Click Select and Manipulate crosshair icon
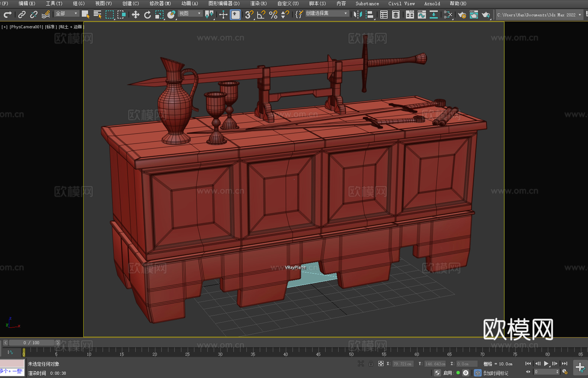Image resolution: width=588 pixels, height=378 pixels. (223, 14)
